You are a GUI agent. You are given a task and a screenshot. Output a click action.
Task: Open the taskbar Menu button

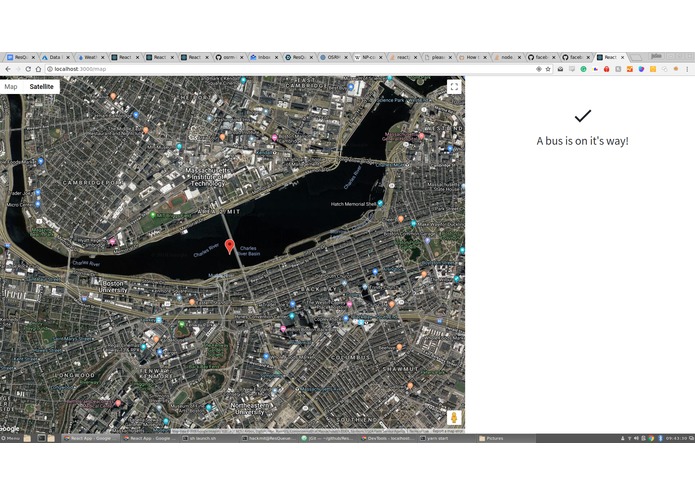11,438
